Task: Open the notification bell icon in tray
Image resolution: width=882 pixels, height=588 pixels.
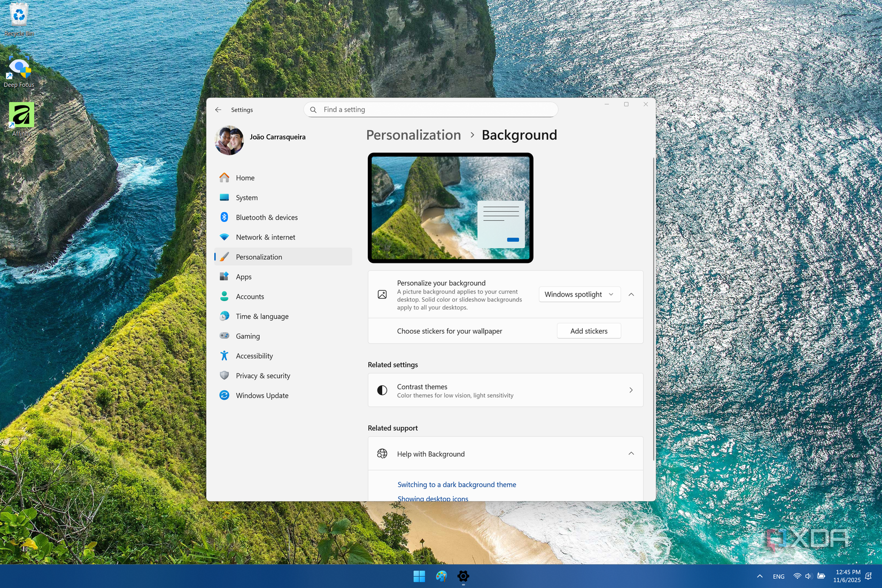Action: (x=869, y=576)
